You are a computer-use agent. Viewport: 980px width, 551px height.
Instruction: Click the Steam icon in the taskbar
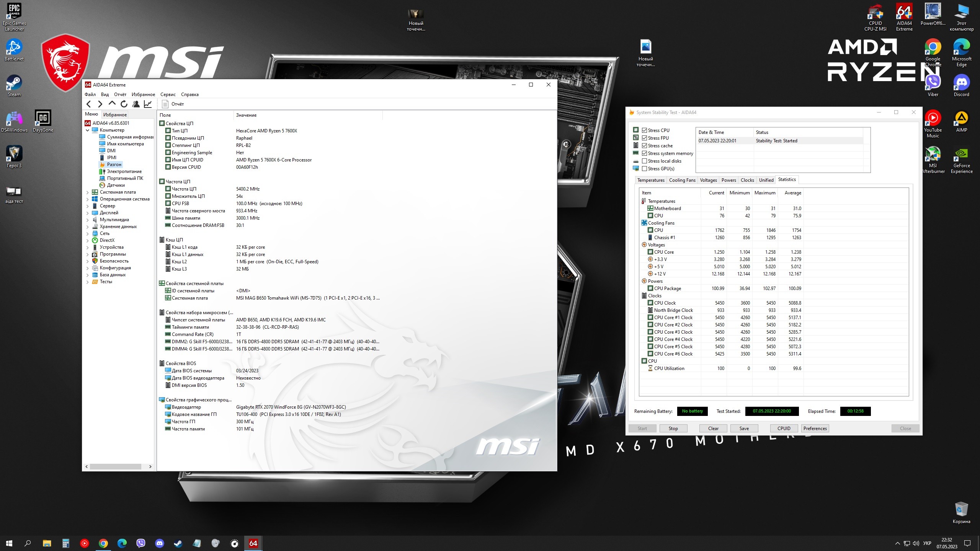(x=178, y=543)
